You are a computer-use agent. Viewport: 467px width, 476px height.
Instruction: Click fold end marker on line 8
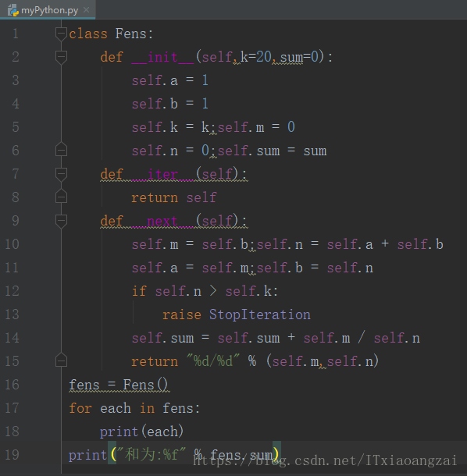coord(61,196)
